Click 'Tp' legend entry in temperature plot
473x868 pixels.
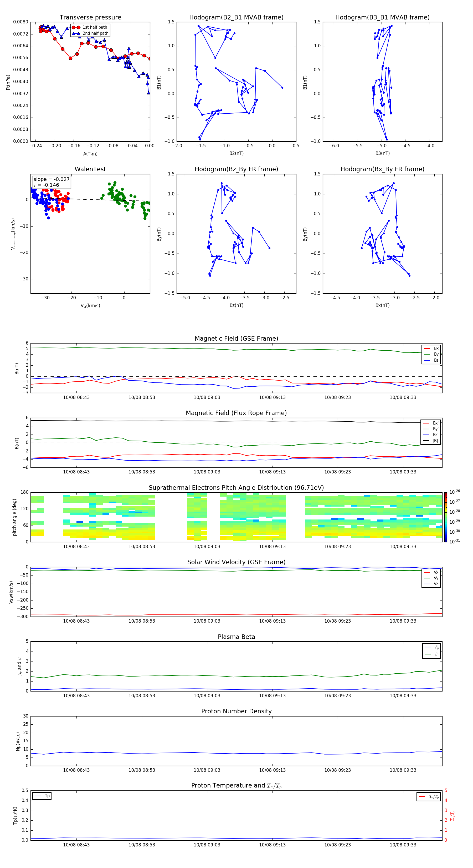pos(42,796)
